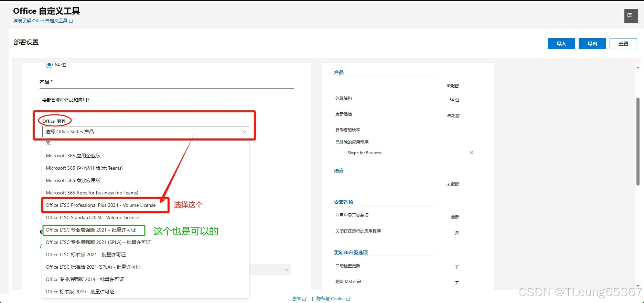The image size is (644, 303).
Task: Open the 隐私与 Cookie footer link
Action: click(333, 299)
